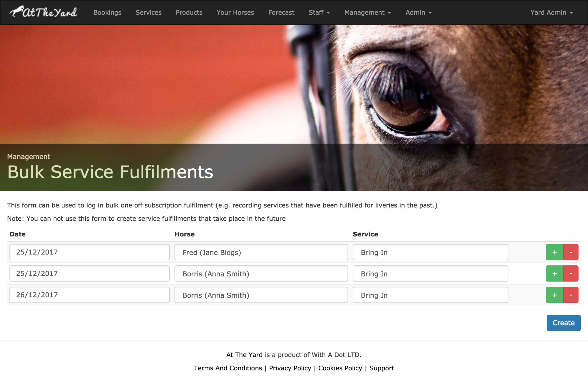Remove the 26/12/2017 Borris row
The width and height of the screenshot is (588, 377).
(x=571, y=295)
